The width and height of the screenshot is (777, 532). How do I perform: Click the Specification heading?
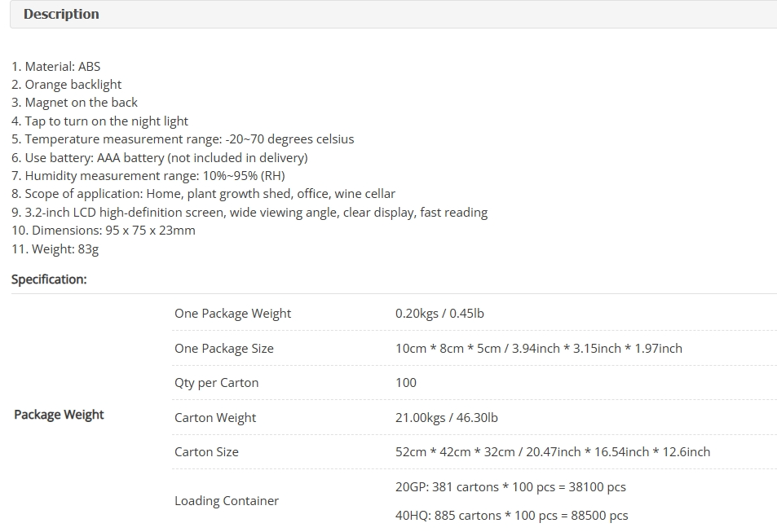(x=49, y=279)
